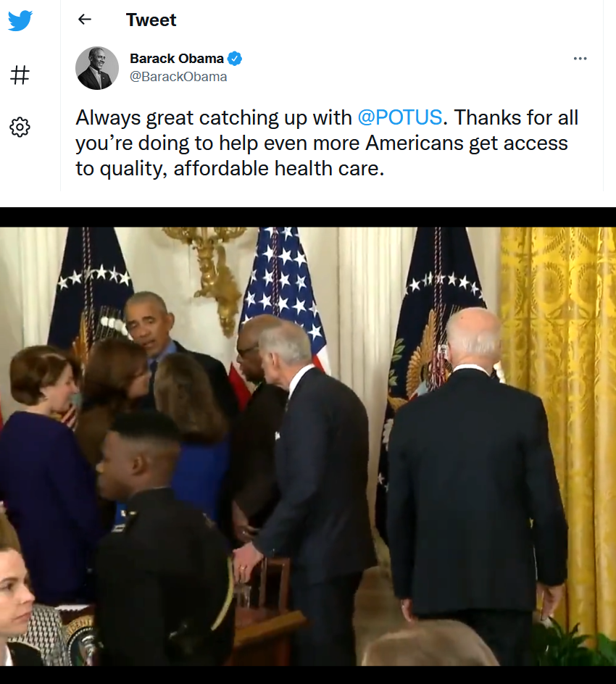Viewport: 616px width, 684px height.
Task: Click the Barack Obama display name
Action: click(177, 59)
